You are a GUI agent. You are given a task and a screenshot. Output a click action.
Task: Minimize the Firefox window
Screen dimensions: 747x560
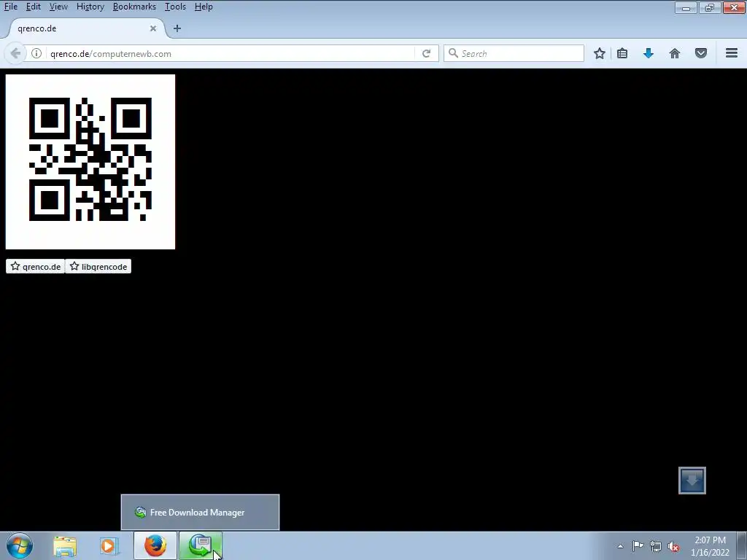(x=686, y=7)
